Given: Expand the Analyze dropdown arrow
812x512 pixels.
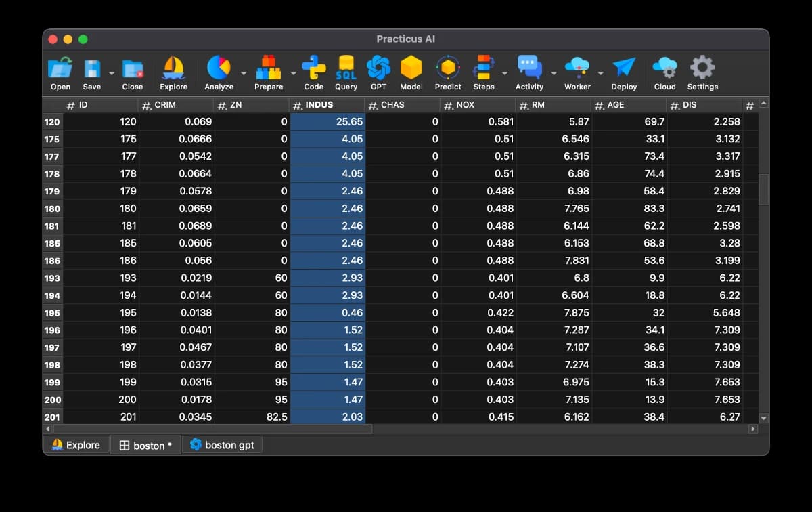Looking at the screenshot, I should (244, 73).
